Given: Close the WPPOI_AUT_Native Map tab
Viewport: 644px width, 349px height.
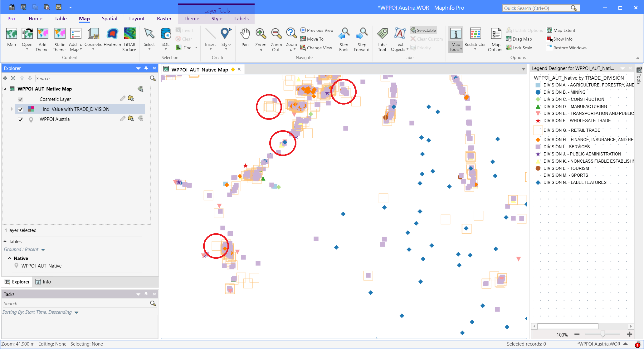Looking at the screenshot, I should (x=239, y=69).
